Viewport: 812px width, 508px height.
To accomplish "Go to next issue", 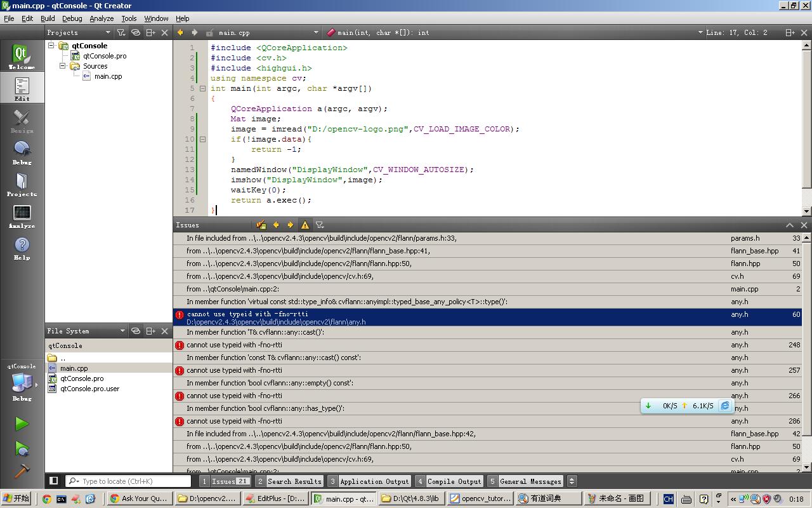I will click(290, 225).
